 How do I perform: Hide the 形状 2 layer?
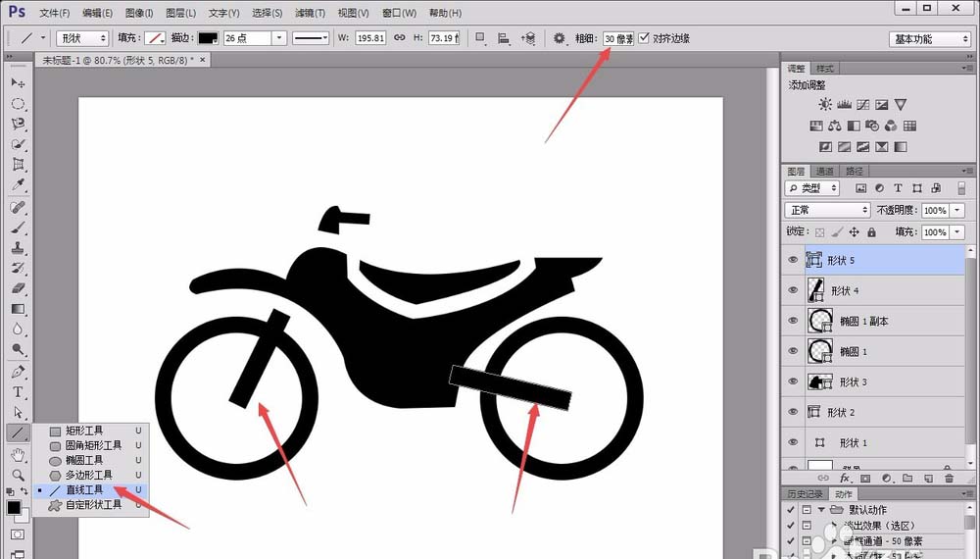(793, 412)
